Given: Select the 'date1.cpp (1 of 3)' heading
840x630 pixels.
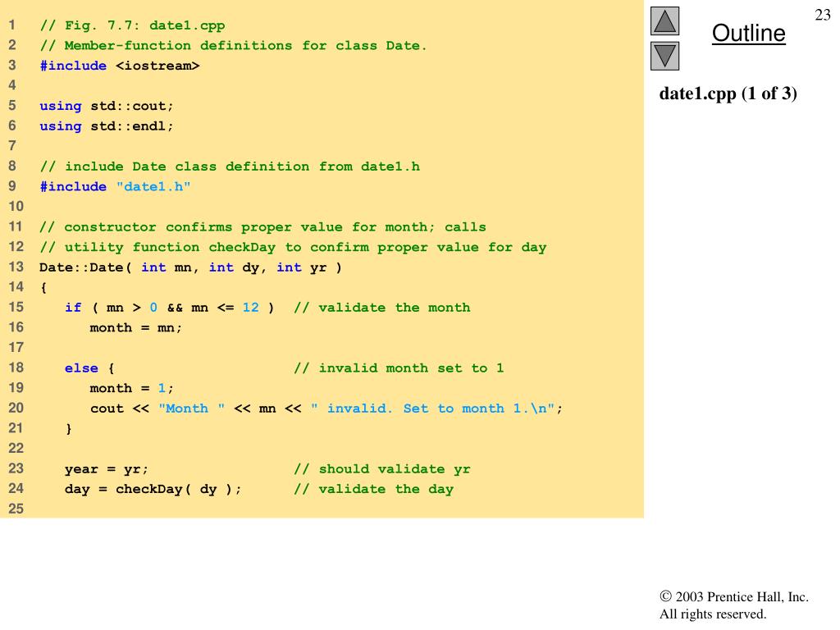Looking at the screenshot, I should tap(728, 94).
